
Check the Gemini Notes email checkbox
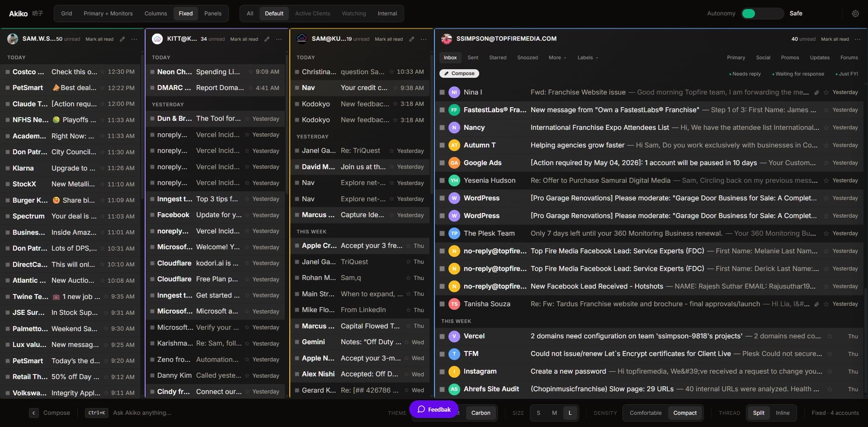tap(297, 342)
